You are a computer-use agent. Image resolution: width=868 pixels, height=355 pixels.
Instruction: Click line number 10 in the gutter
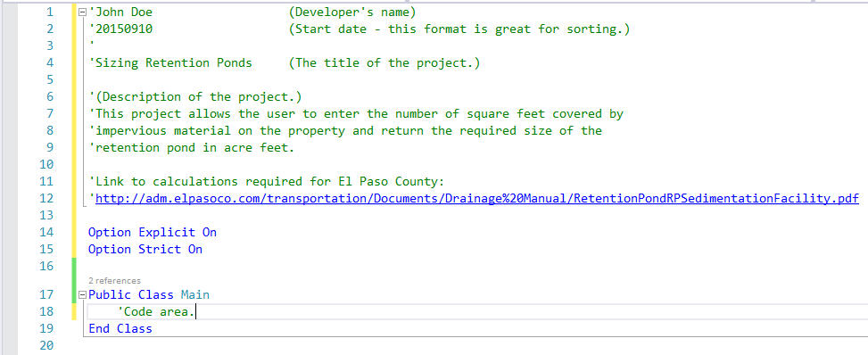click(46, 164)
